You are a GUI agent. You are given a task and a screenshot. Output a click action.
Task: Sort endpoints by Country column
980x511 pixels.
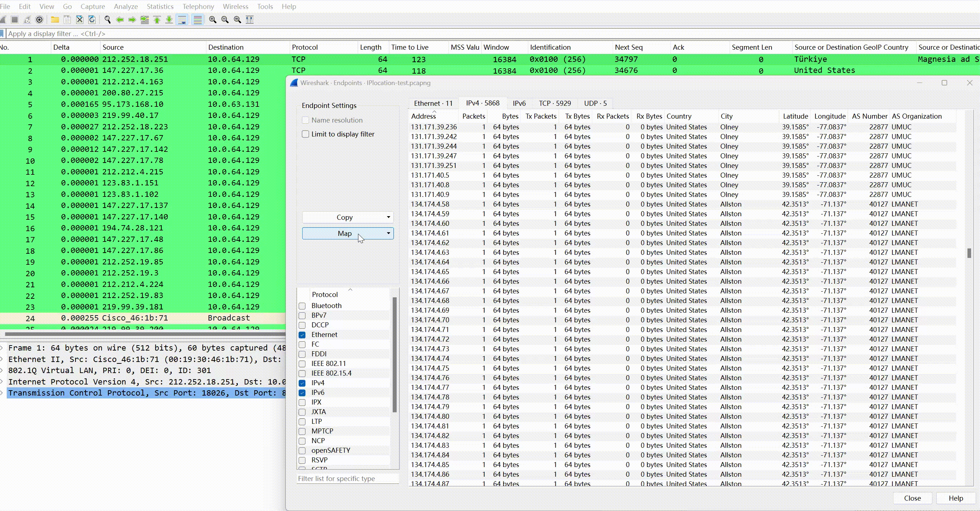coord(679,116)
